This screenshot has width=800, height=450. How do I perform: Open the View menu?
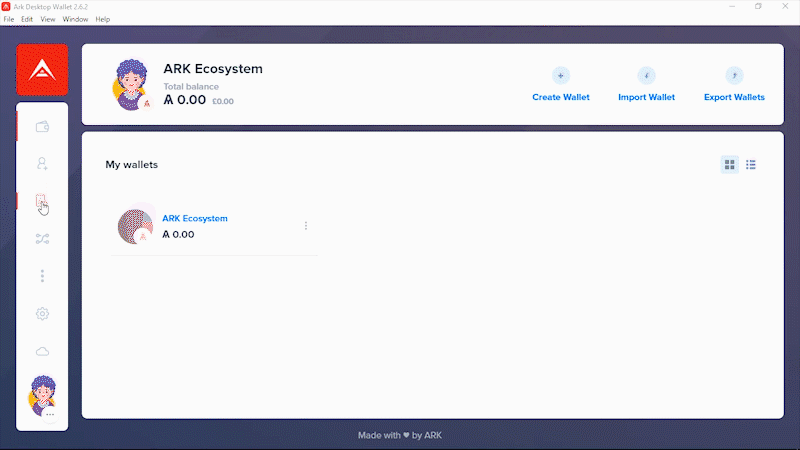coord(48,19)
